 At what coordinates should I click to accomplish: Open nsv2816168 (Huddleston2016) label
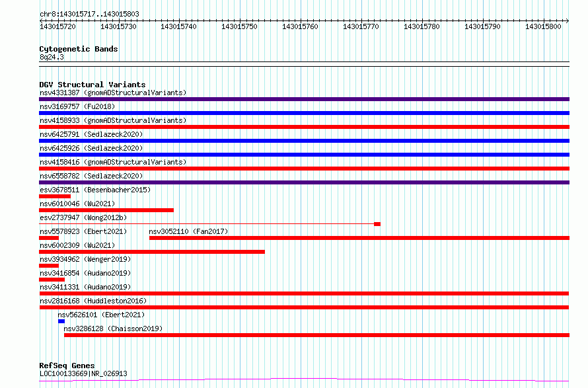pos(93,301)
